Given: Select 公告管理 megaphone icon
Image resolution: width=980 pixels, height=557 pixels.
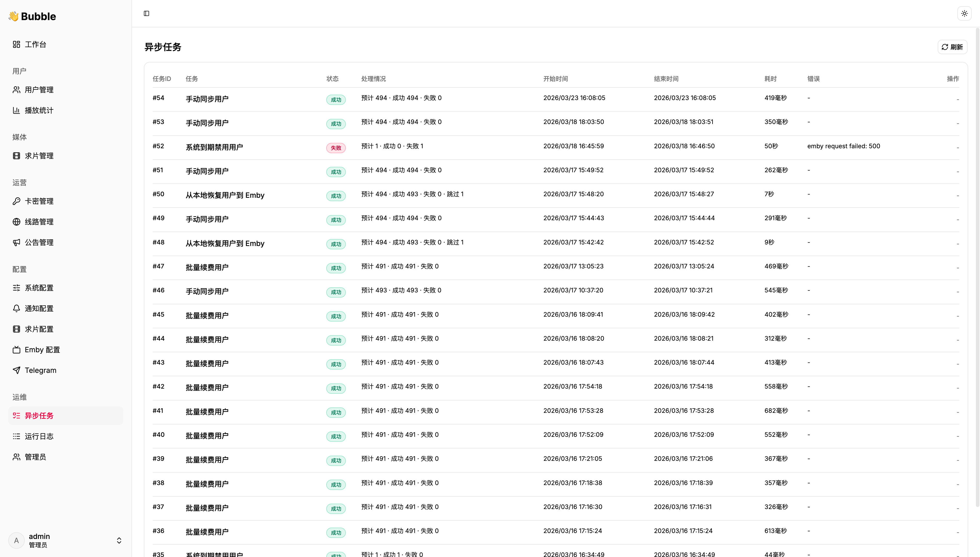Looking at the screenshot, I should point(17,243).
